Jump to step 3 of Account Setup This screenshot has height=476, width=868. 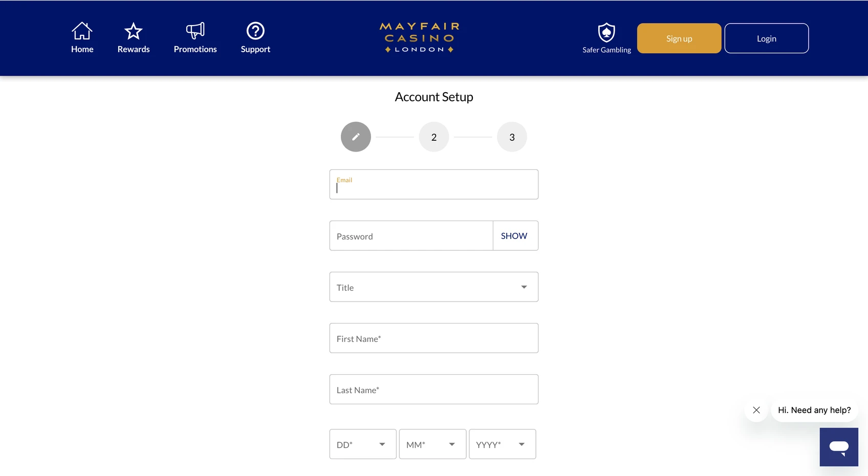tap(512, 137)
